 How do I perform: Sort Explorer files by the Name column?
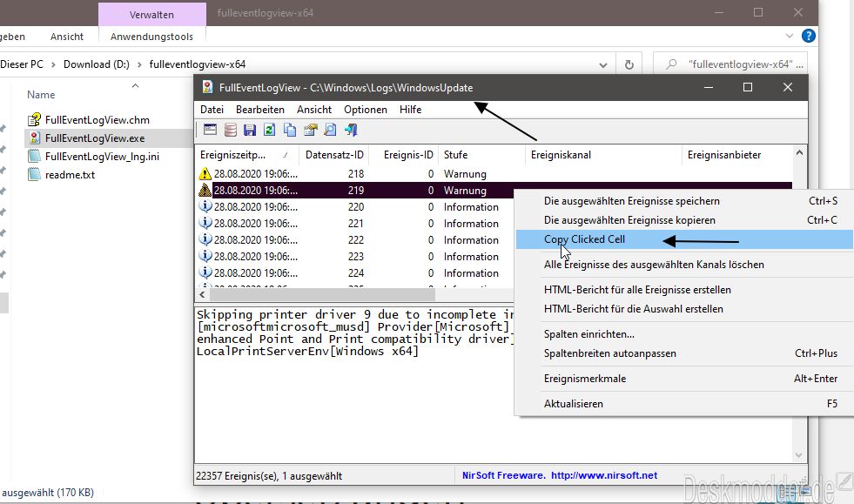point(41,95)
